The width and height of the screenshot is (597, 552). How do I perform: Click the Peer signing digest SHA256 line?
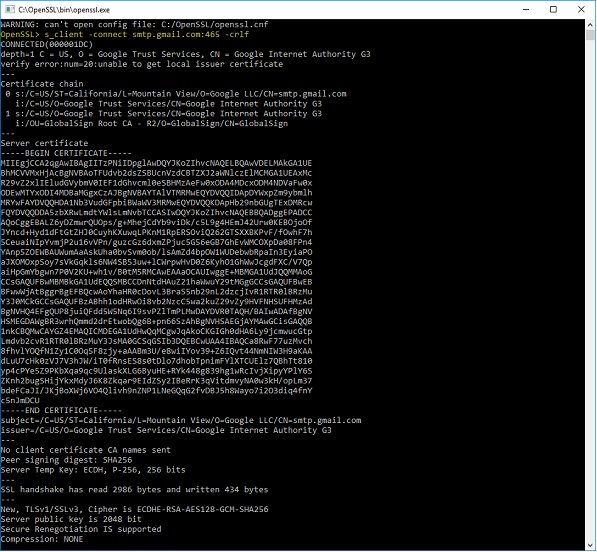click(66, 460)
